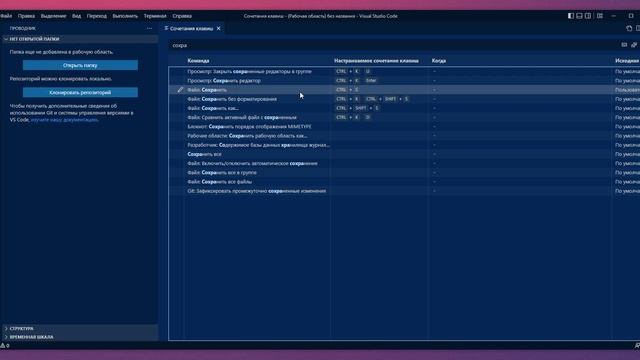Click the Исходная column header
This screenshot has width=640, height=360.
(x=627, y=61)
